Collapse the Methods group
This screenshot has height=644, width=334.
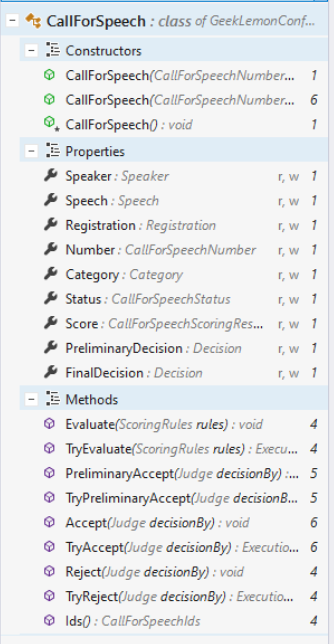click(31, 399)
